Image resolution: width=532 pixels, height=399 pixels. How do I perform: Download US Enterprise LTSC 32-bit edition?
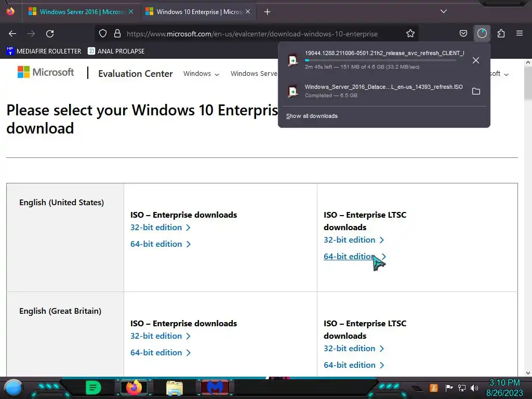pos(354,240)
